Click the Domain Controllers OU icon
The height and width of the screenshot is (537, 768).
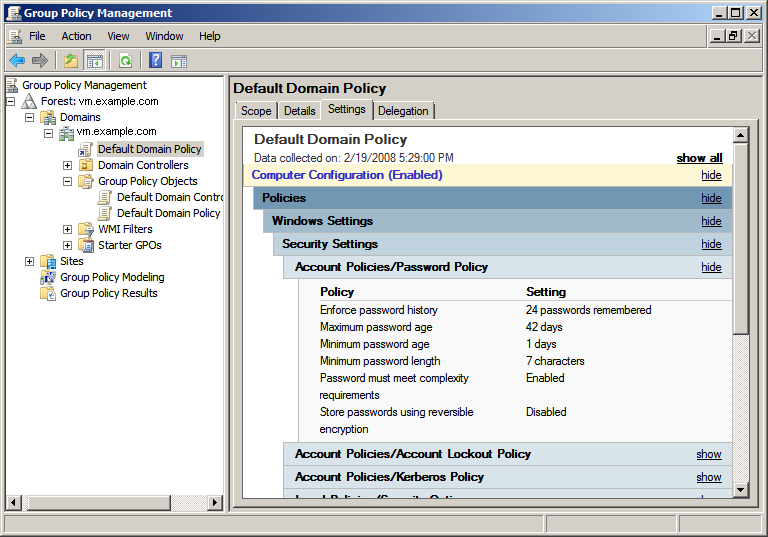86,165
